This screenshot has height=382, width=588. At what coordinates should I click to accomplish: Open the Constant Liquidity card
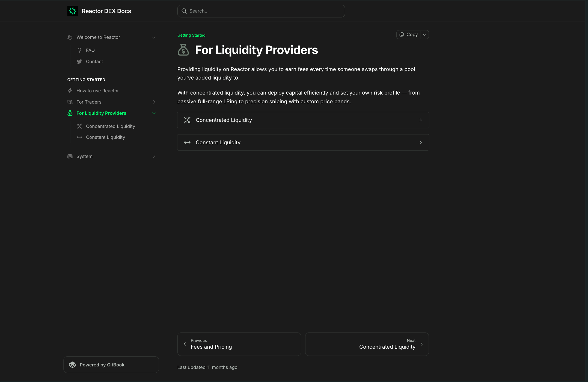[303, 142]
